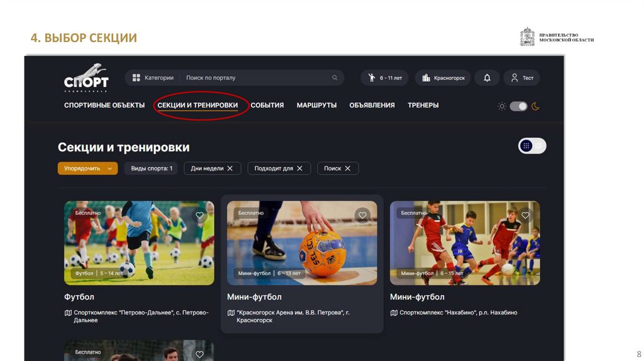Click the building icon in Красногорск button
The height and width of the screenshot is (361, 644).
pos(426,77)
